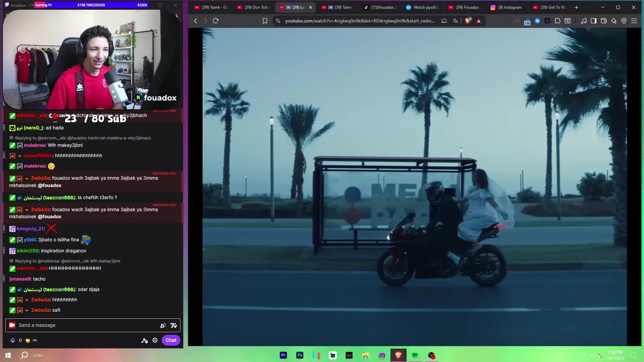Image resolution: width=644 pixels, height=362 pixels.
Task: Switch to the TikTok Fouadox tab
Action: (x=380, y=7)
